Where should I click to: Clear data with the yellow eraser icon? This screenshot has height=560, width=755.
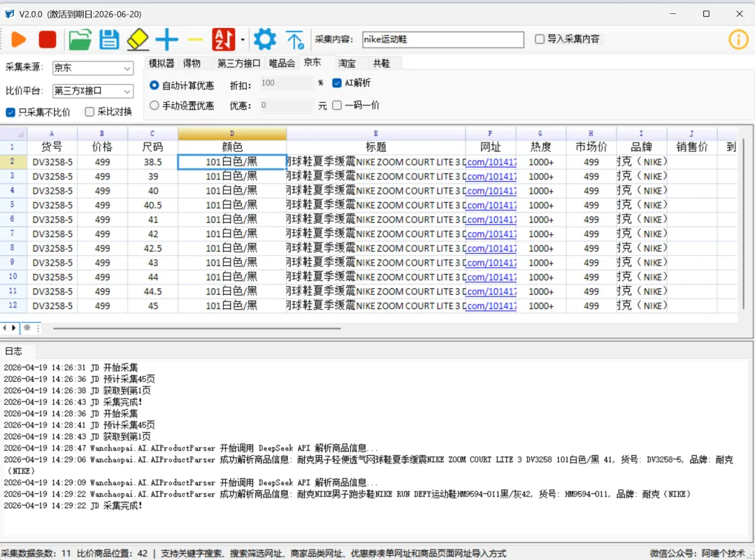[x=138, y=39]
